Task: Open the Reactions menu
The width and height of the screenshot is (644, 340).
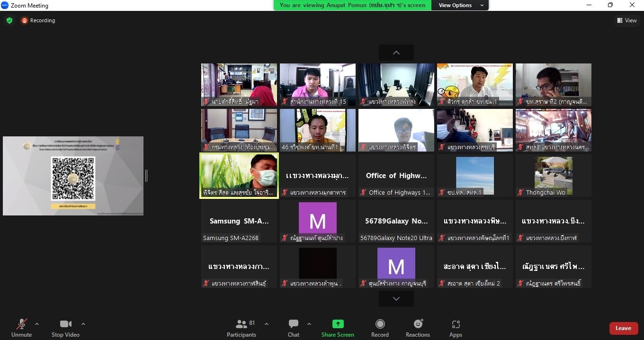Action: [x=418, y=324]
